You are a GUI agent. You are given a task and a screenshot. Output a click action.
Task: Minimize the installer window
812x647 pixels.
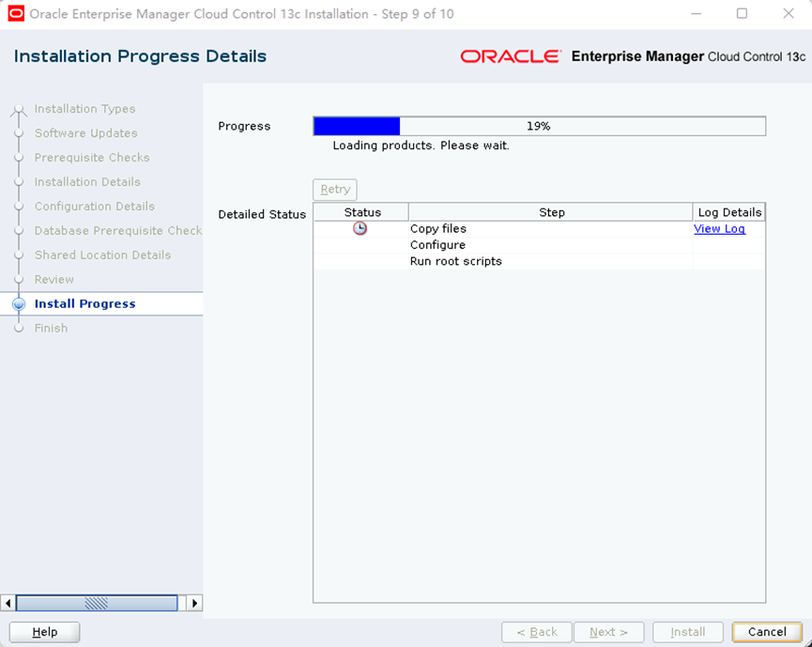pos(696,13)
